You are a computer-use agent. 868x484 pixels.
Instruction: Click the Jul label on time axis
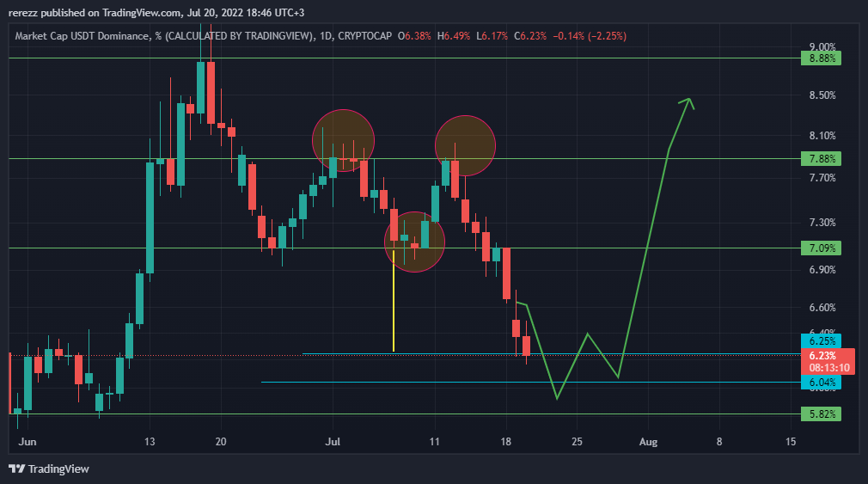coord(332,441)
